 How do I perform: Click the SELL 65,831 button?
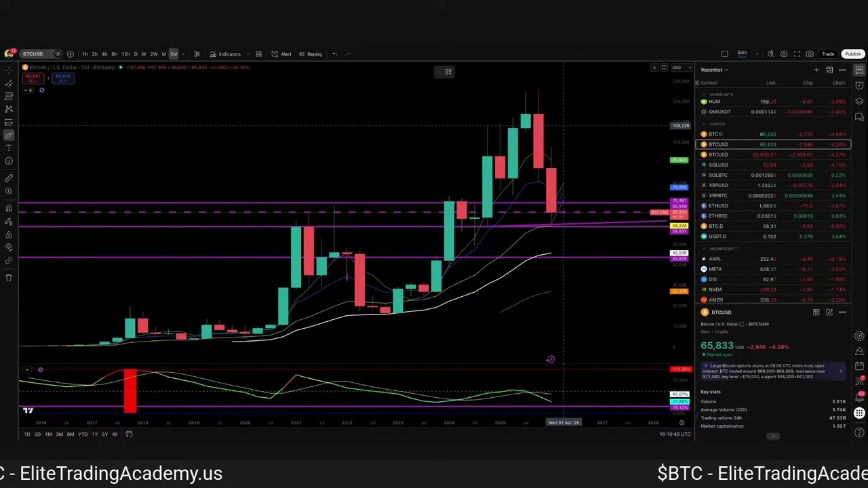tap(33, 78)
